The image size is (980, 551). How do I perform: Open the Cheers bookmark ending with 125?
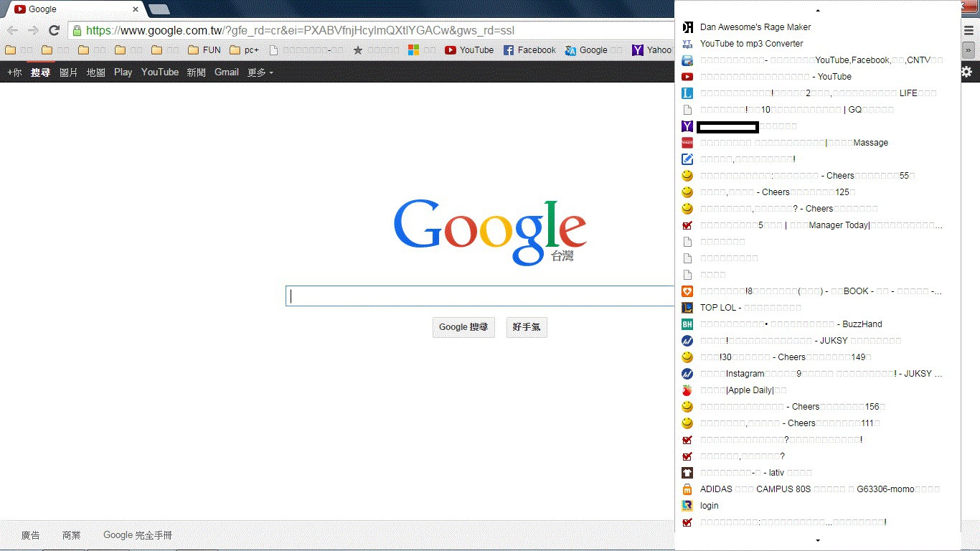coord(818,192)
